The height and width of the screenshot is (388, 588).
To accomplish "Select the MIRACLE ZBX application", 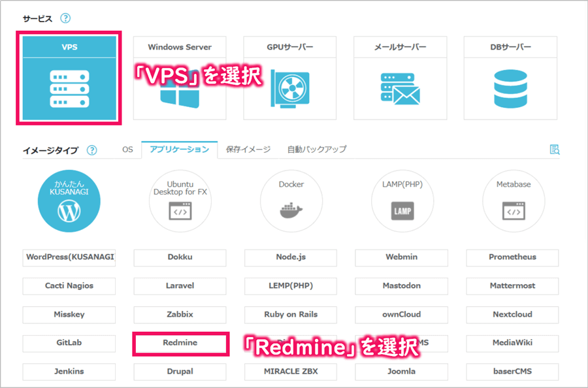I will point(291,372).
